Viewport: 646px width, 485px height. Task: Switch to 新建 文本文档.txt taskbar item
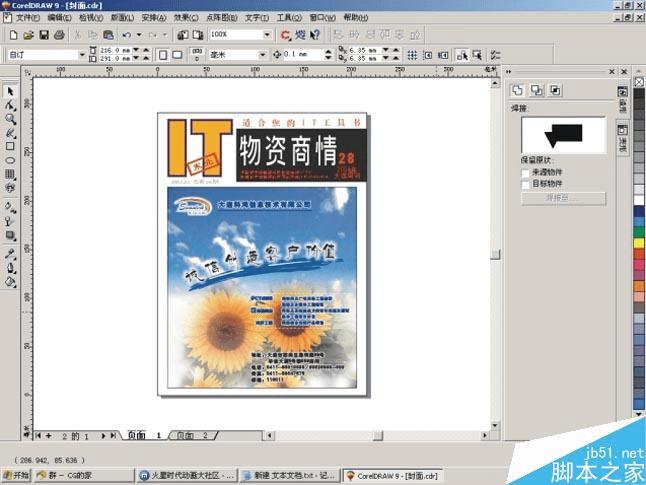[x=290, y=476]
